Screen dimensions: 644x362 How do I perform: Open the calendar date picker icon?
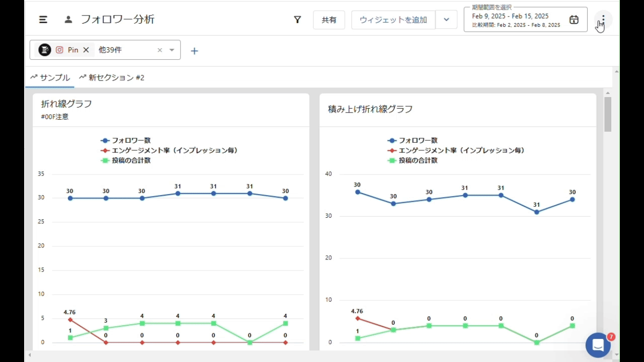(574, 20)
